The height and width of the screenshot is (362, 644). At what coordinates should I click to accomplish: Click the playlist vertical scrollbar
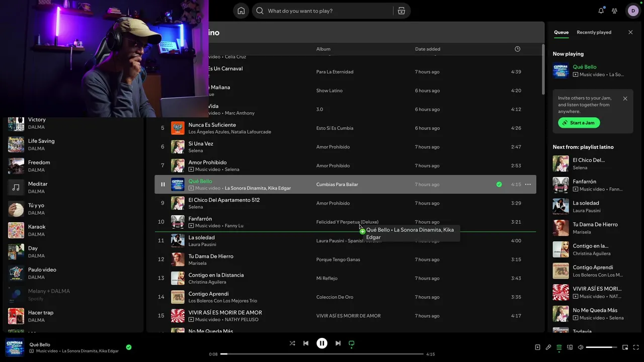click(543, 70)
